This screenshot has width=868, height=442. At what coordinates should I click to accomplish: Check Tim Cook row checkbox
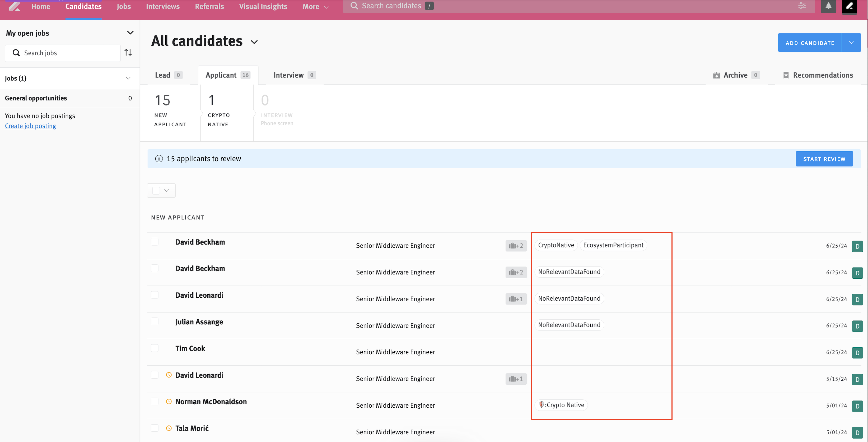[154, 348]
